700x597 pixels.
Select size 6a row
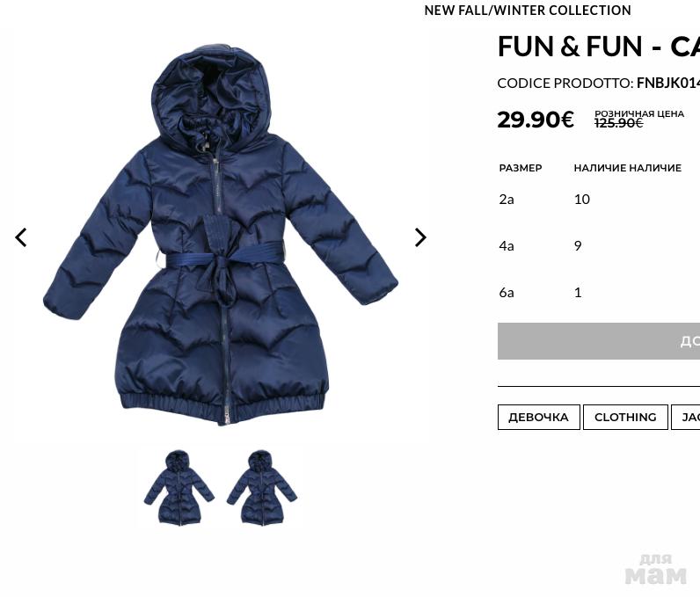pyautogui.click(x=599, y=293)
